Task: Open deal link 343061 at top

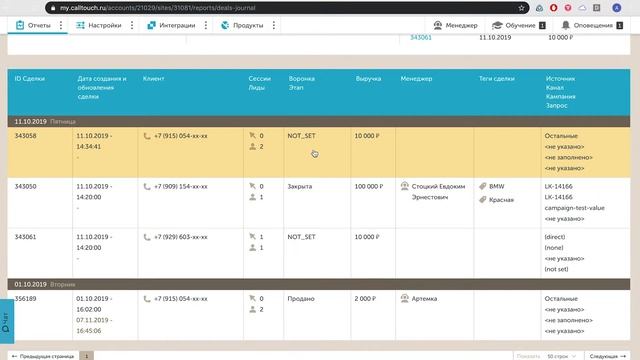Action: (x=420, y=38)
